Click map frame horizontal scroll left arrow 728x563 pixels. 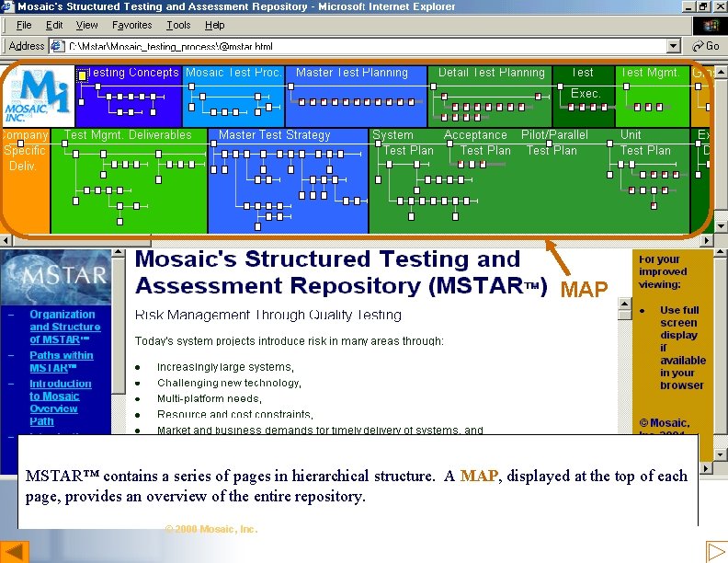(6, 241)
